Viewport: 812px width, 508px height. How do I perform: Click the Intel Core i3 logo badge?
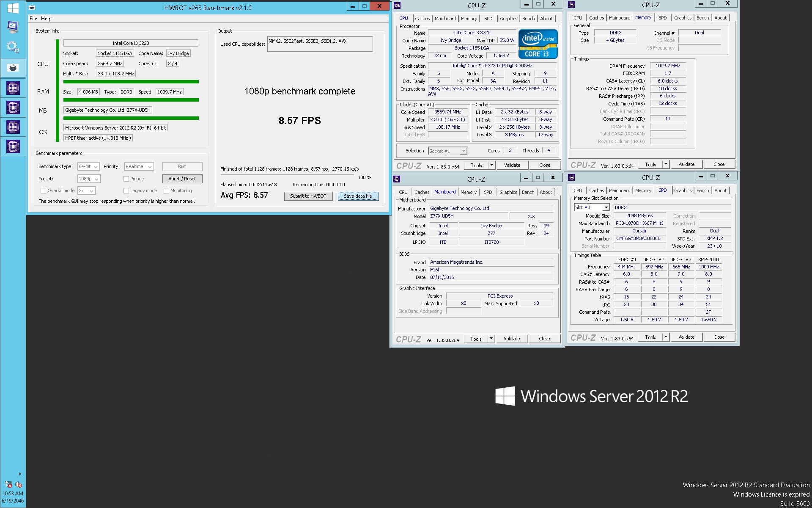click(538, 44)
